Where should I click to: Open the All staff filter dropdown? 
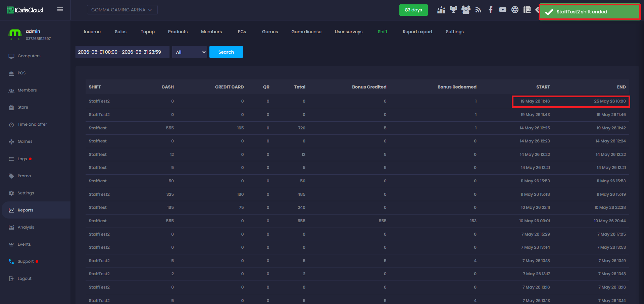[190, 52]
